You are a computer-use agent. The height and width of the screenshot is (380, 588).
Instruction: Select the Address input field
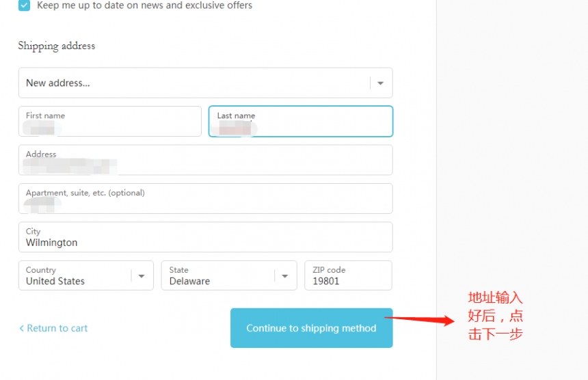click(205, 161)
